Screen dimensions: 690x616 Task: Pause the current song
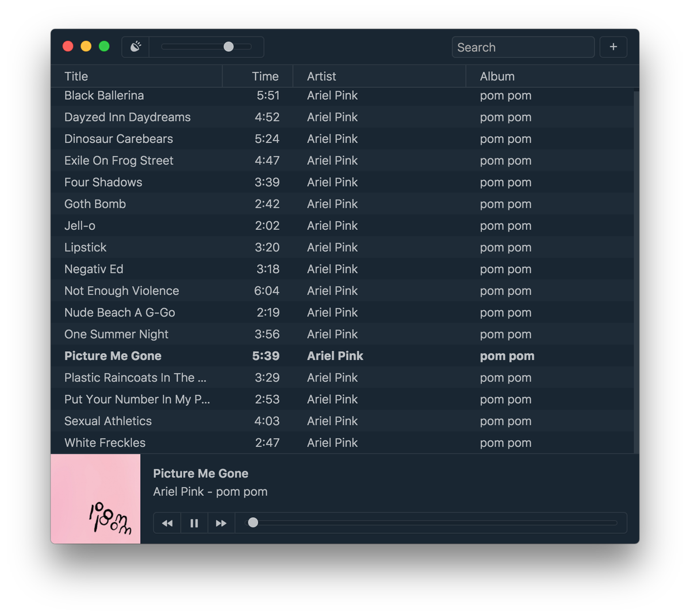[x=194, y=523]
